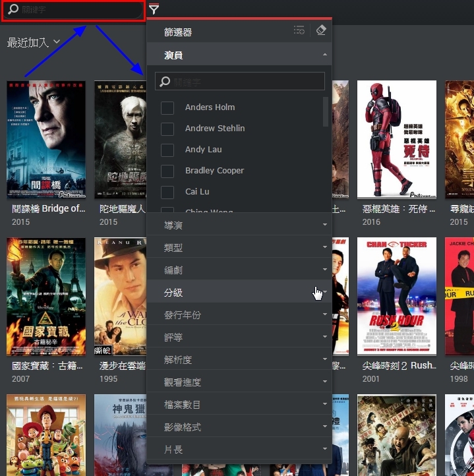Screen dimensions: 474x476
Task: Check the Andrew Stehlin checkbox
Action: [167, 129]
